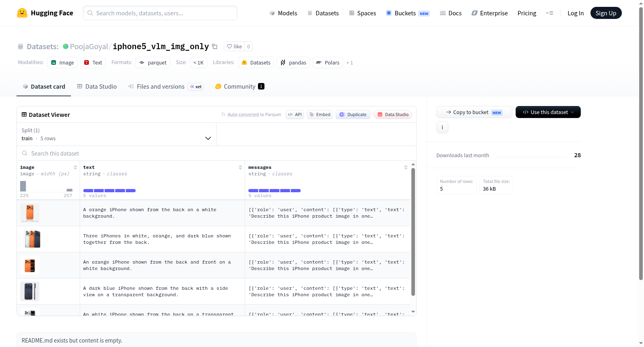Open the three iPhones thumbnail
The image size is (644, 347).
pyautogui.click(x=33, y=239)
